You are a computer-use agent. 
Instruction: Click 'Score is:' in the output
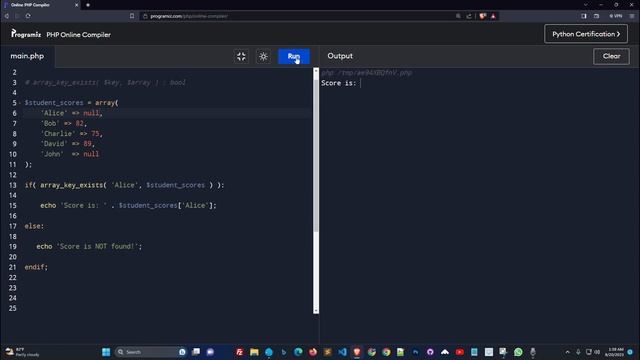pos(338,83)
